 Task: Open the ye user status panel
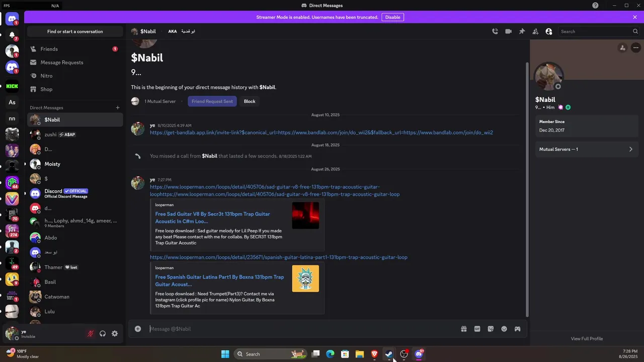44,333
